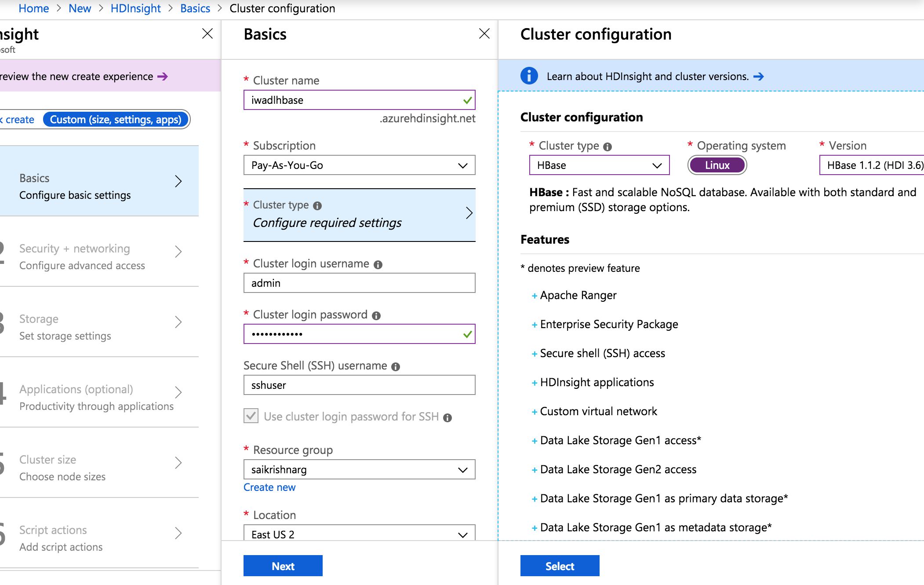Click Learn about HDInsight and cluster versions
The image size is (924, 585).
pyautogui.click(x=648, y=77)
